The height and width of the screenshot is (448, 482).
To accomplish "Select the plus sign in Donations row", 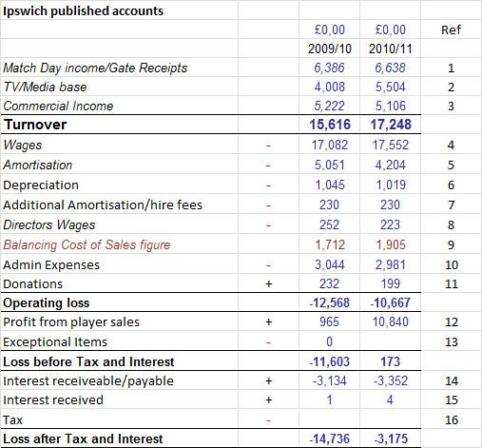I will [268, 283].
